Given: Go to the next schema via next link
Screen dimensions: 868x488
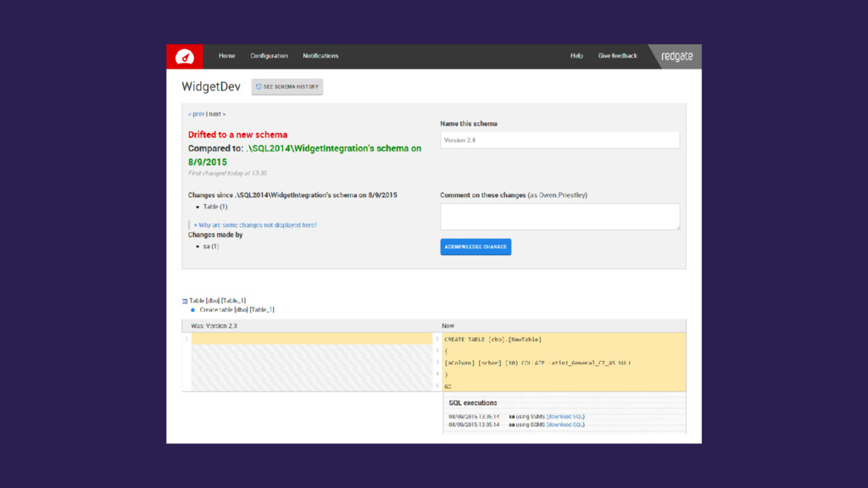Looking at the screenshot, I should [217, 114].
